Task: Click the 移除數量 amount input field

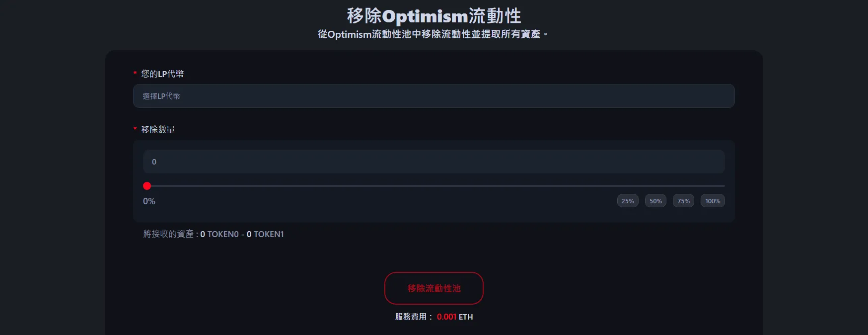Action: [434, 162]
